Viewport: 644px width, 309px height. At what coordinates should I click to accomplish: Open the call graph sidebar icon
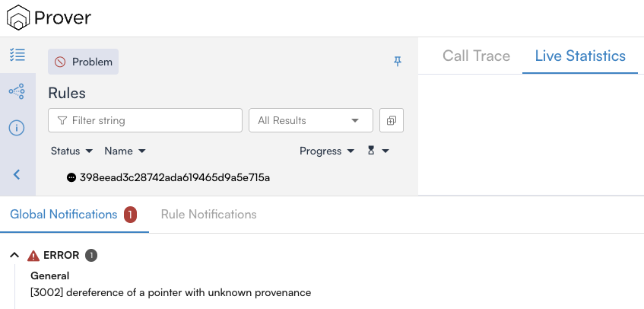pos(17,91)
